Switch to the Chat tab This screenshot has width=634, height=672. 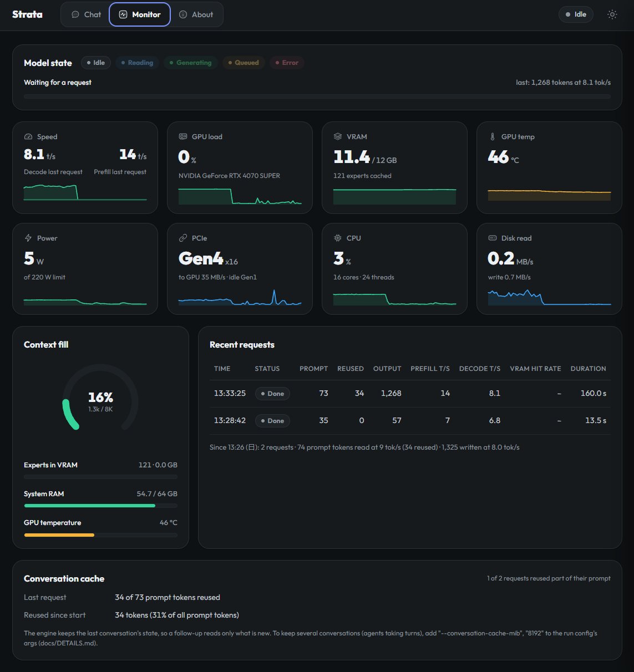click(87, 14)
